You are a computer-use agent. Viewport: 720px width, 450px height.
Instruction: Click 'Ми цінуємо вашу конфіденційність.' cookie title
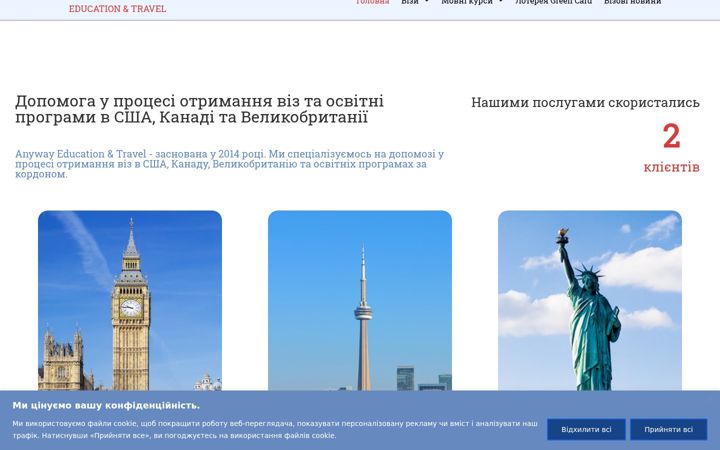pyautogui.click(x=106, y=405)
